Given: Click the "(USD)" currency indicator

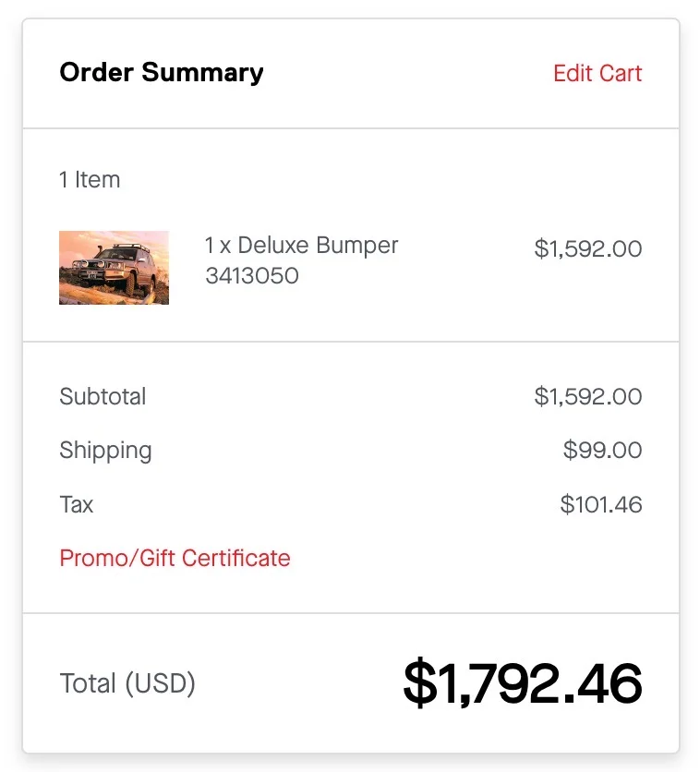Looking at the screenshot, I should click(x=160, y=684).
